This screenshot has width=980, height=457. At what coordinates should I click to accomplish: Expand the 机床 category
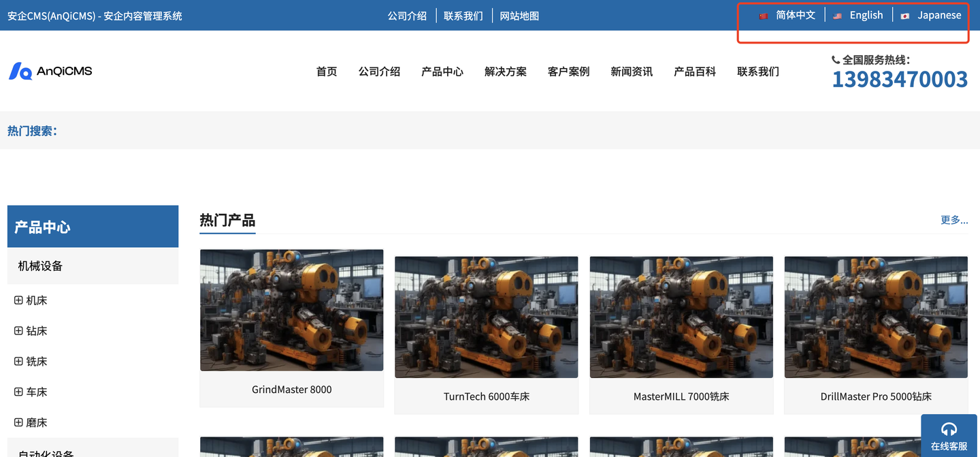click(x=18, y=300)
